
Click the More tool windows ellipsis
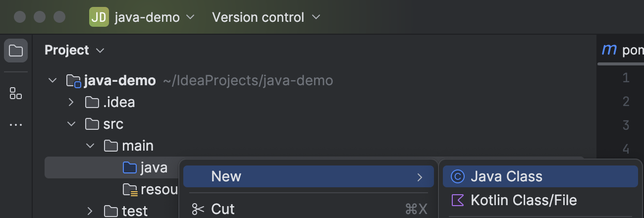(x=16, y=125)
